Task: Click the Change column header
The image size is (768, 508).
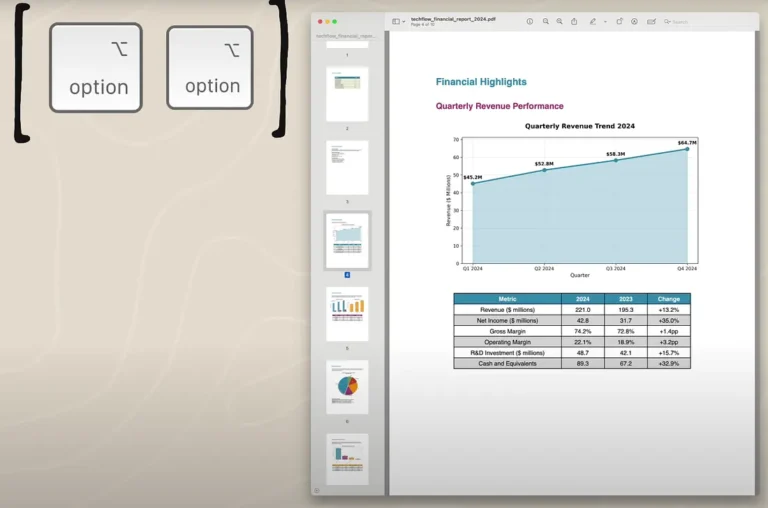Action: [x=669, y=299]
